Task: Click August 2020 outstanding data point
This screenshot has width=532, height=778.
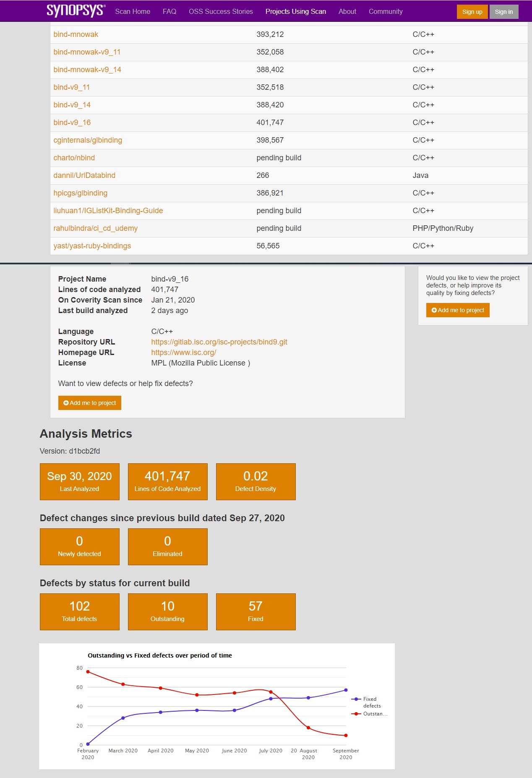Action: point(308,728)
